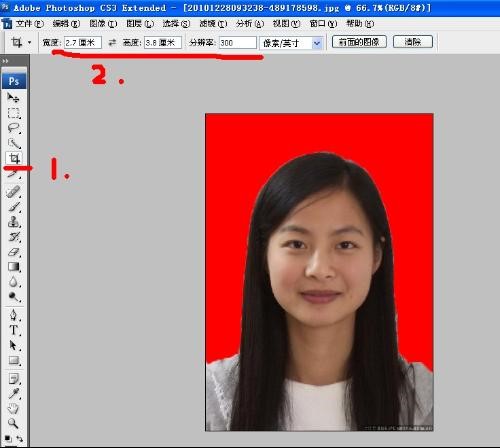Open the 图层 (Layer) menu
The height and width of the screenshot is (448, 500).
pos(140,24)
